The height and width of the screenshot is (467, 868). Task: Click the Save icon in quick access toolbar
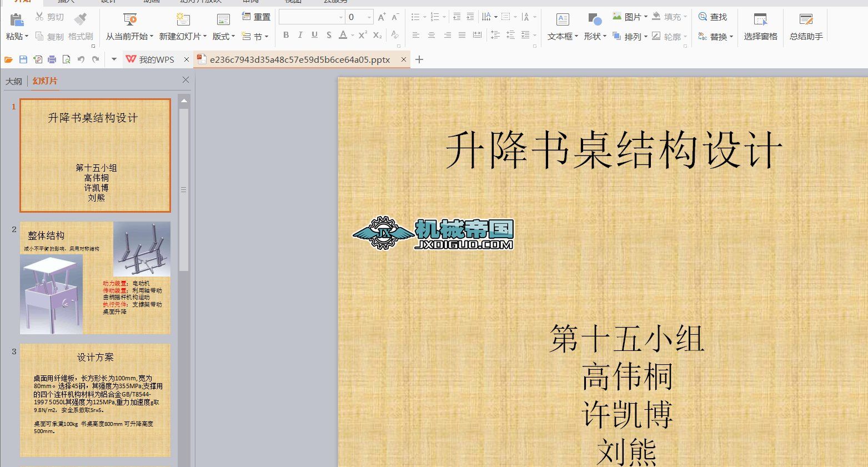click(x=23, y=59)
